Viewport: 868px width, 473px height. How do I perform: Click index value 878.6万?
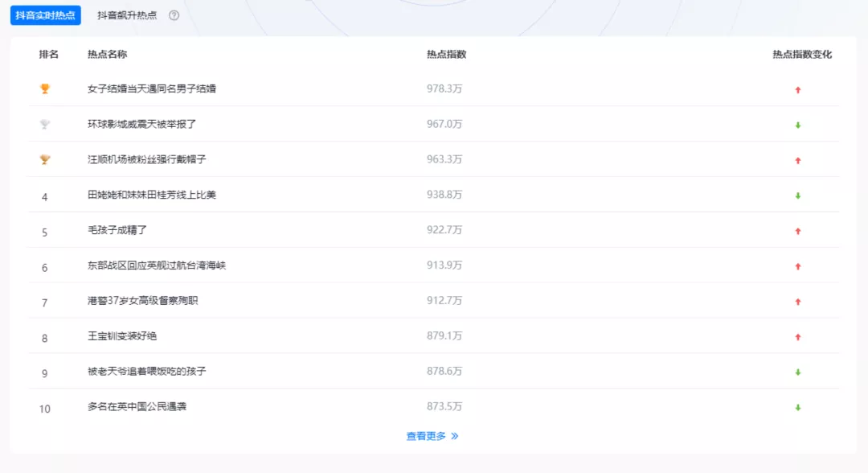pos(444,371)
